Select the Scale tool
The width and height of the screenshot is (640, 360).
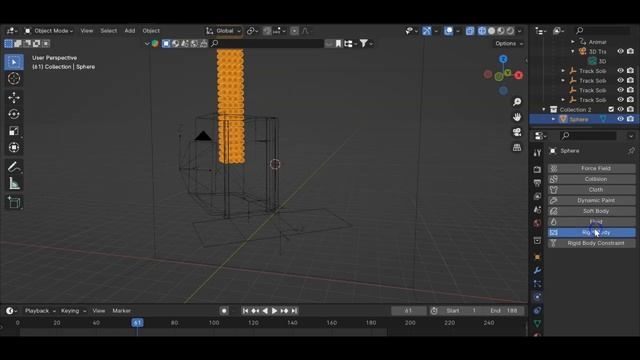tap(14, 131)
